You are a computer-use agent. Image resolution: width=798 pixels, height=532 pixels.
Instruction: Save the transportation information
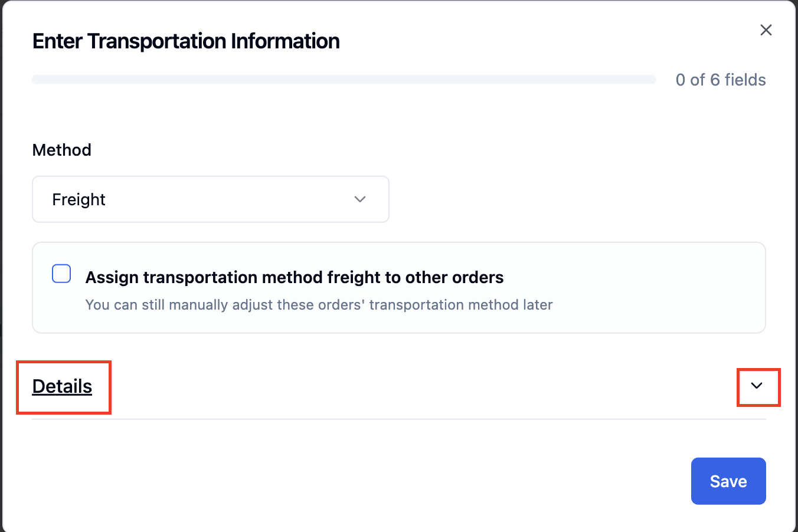click(728, 481)
